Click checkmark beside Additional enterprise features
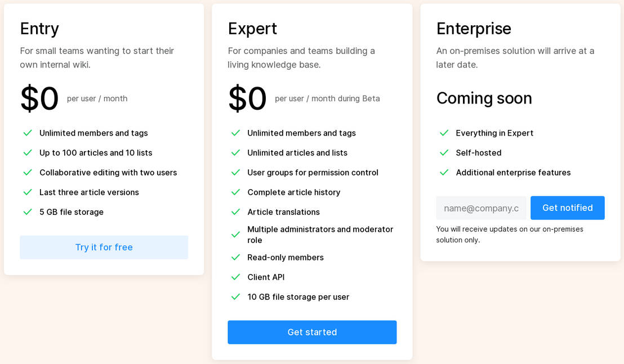This screenshot has width=624, height=364. click(x=444, y=173)
